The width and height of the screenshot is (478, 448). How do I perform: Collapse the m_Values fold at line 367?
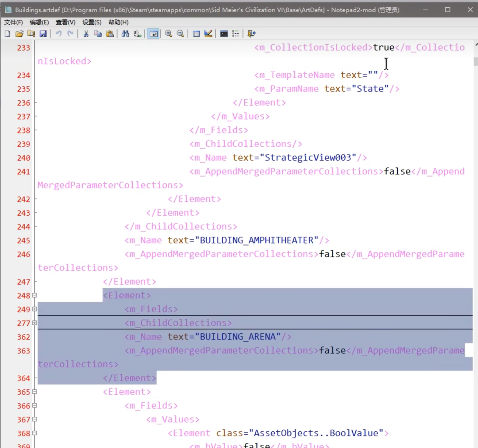pyautogui.click(x=35, y=419)
